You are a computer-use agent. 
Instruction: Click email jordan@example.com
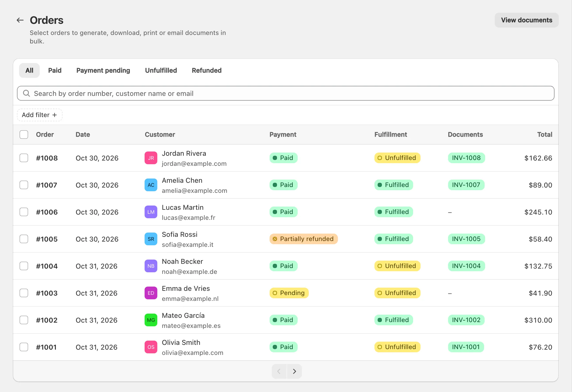(x=194, y=164)
